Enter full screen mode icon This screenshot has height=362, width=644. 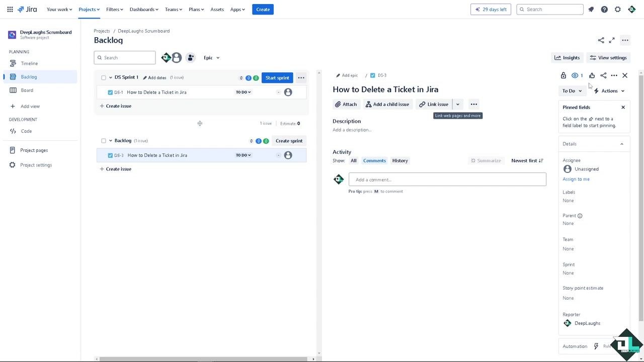pyautogui.click(x=612, y=40)
